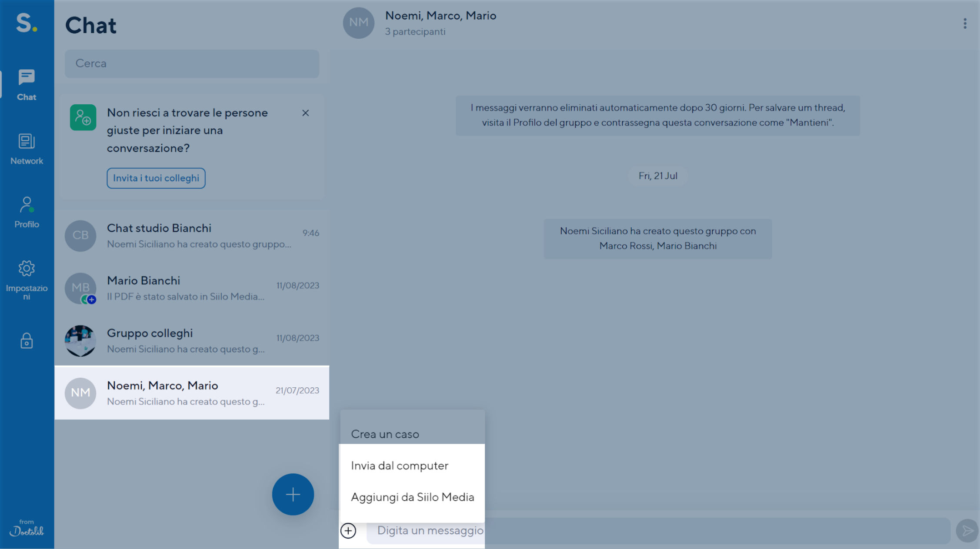
Task: Click the lock icon in sidebar
Action: click(27, 341)
